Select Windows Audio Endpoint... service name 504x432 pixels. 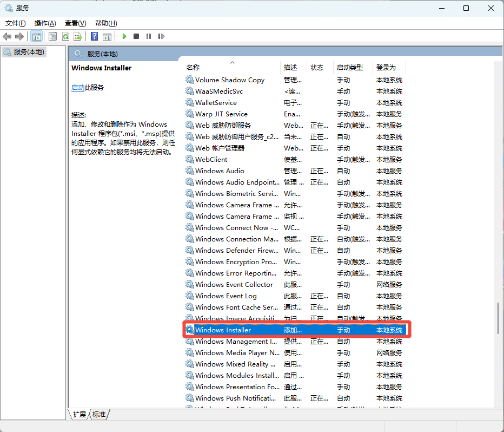coord(237,182)
